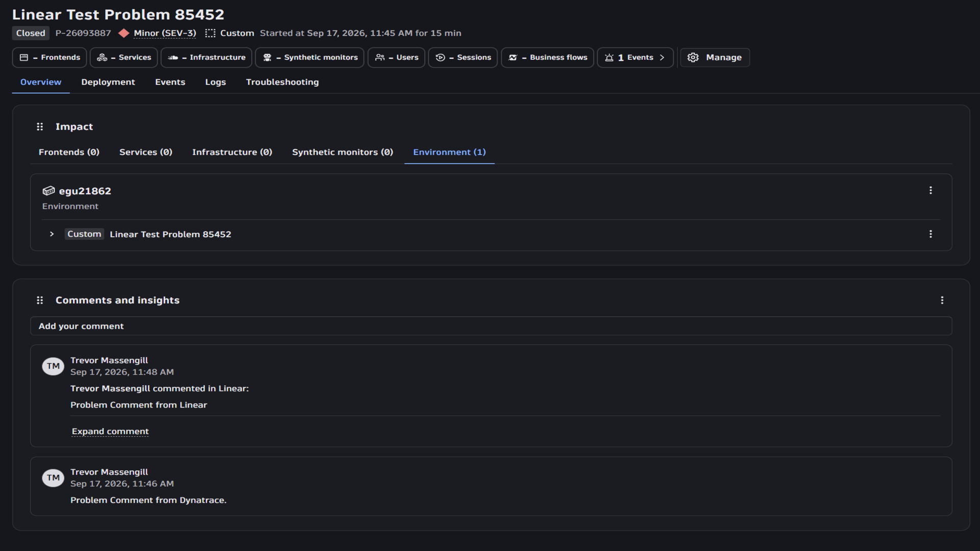This screenshot has height=551, width=980.
Task: Click the Minor (SEV-3) severity link
Action: tap(165, 33)
